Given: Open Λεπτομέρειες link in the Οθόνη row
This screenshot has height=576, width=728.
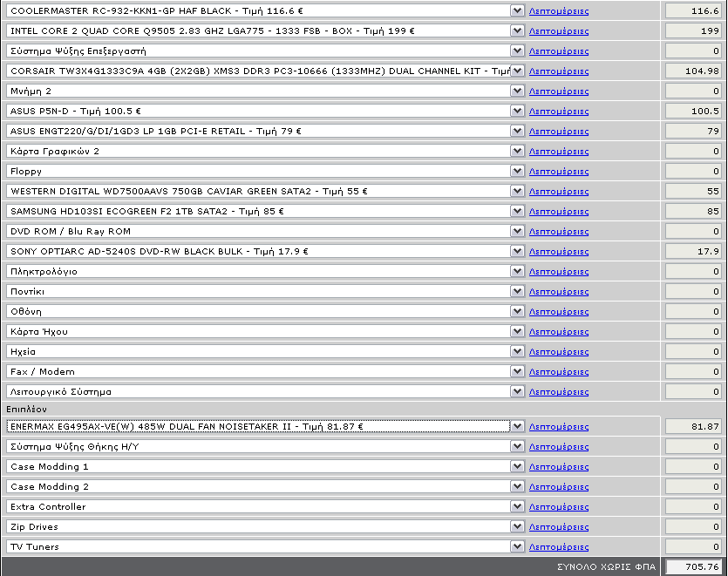Looking at the screenshot, I should (559, 312).
